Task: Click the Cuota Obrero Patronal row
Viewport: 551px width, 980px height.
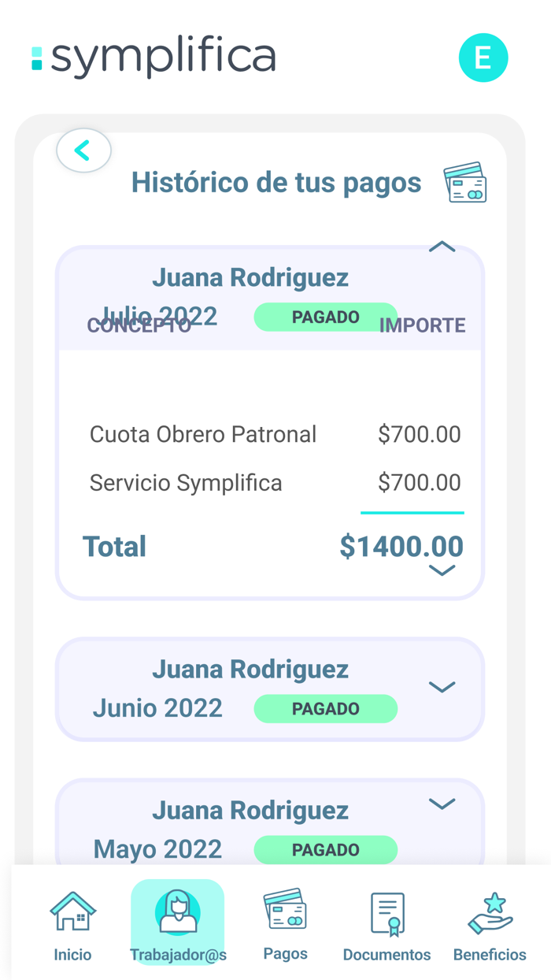Action: pyautogui.click(x=203, y=434)
